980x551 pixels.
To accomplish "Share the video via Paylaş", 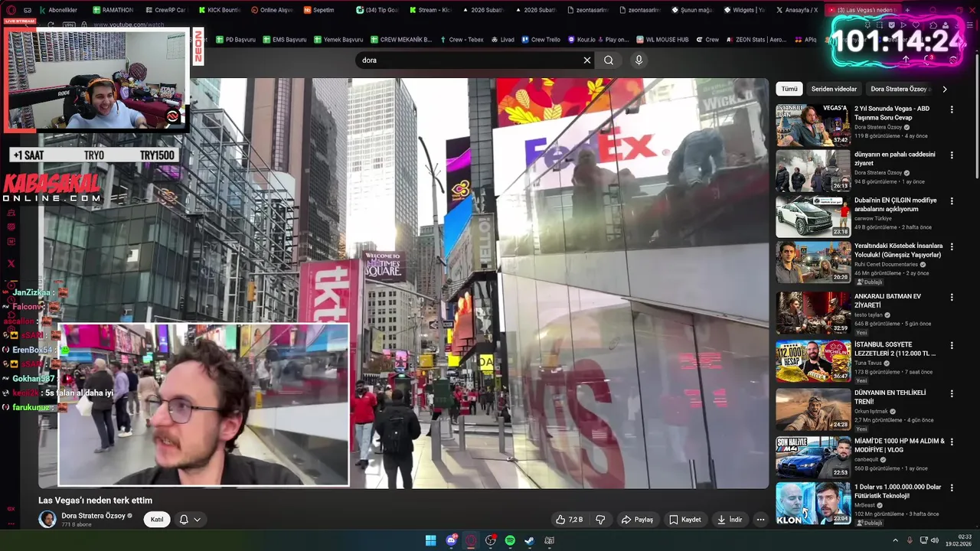I will tap(637, 520).
